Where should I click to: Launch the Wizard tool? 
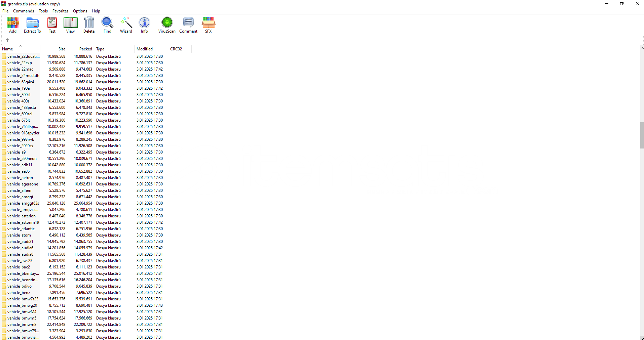[x=126, y=25]
